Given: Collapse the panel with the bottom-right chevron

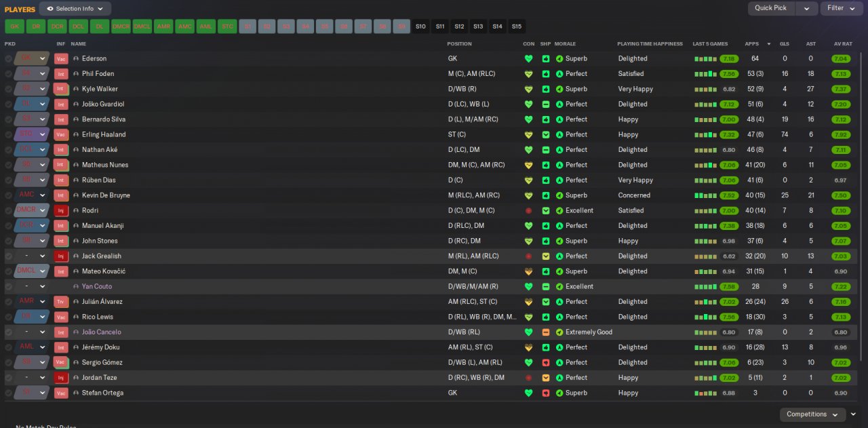Looking at the screenshot, I should click(x=853, y=414).
